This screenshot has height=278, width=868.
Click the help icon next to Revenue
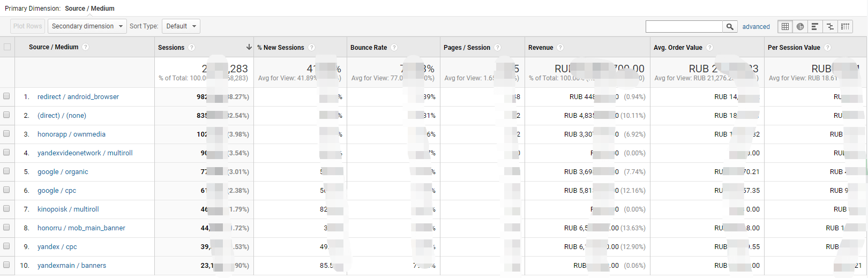coord(560,48)
